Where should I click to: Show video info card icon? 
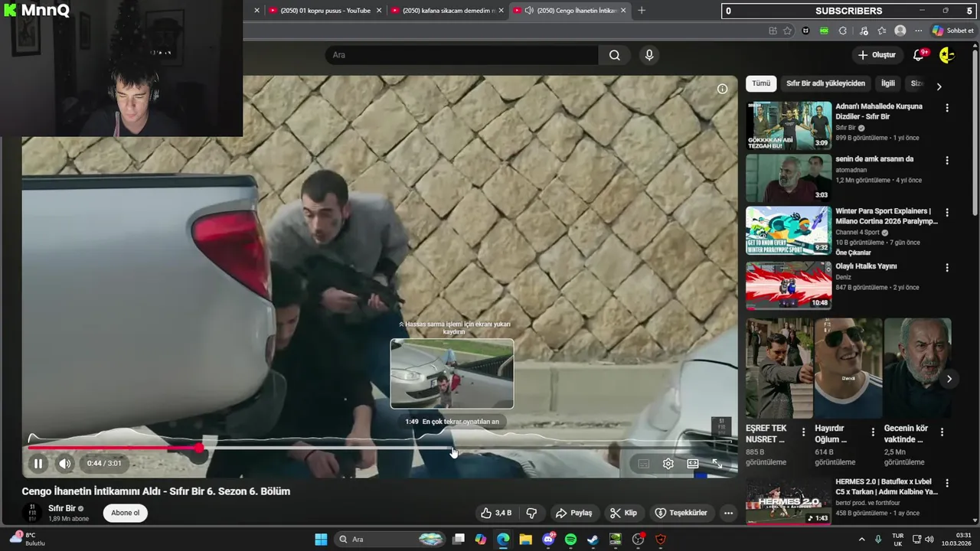[x=722, y=89]
